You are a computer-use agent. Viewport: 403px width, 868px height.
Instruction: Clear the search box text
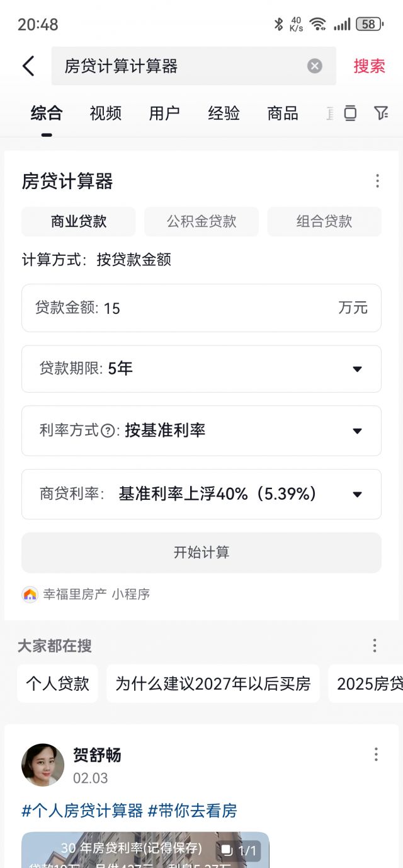(315, 66)
